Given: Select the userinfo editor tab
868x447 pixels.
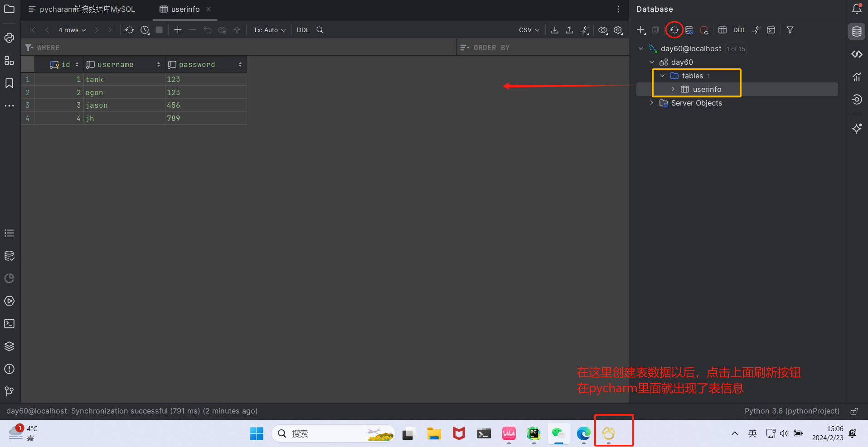Looking at the screenshot, I should tap(180, 9).
